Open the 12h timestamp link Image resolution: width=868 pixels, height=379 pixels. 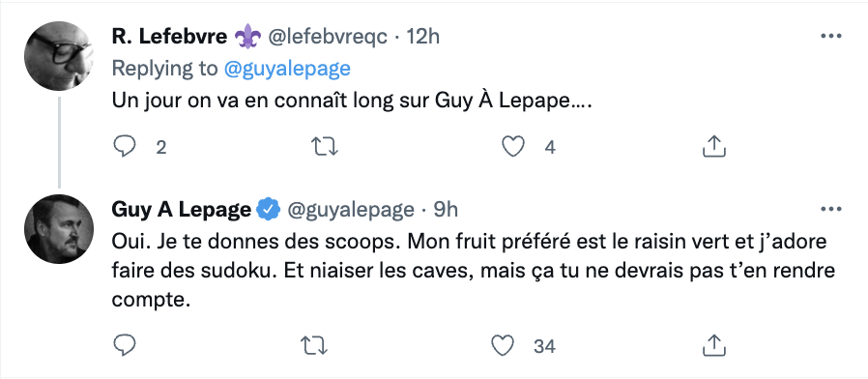click(x=423, y=37)
